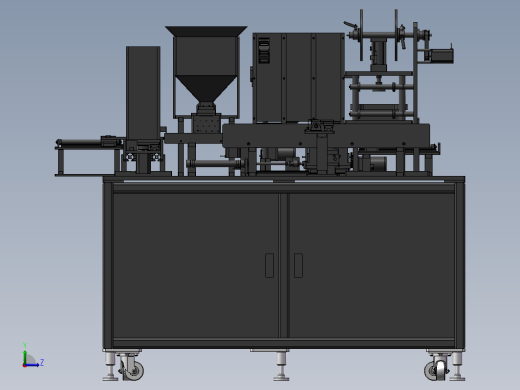520x390 pixels.
Task: Select the right caster wheel
Action: point(437,368)
